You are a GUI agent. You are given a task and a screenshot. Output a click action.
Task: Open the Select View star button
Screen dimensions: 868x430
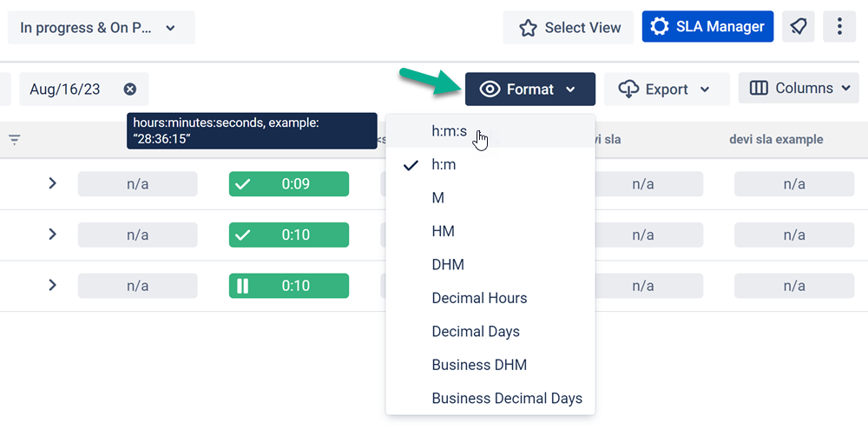pyautogui.click(x=569, y=28)
